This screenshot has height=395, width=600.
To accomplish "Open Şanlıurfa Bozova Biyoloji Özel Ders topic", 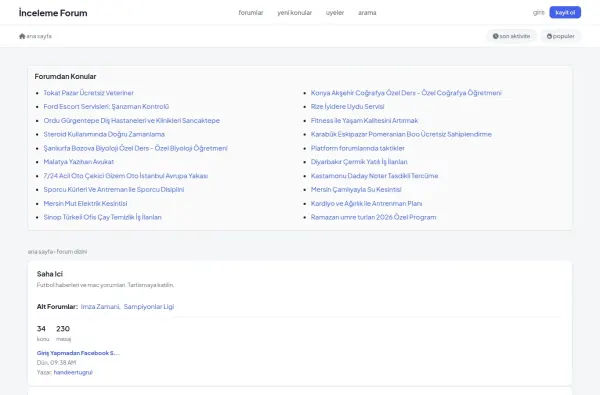I will coord(135,148).
